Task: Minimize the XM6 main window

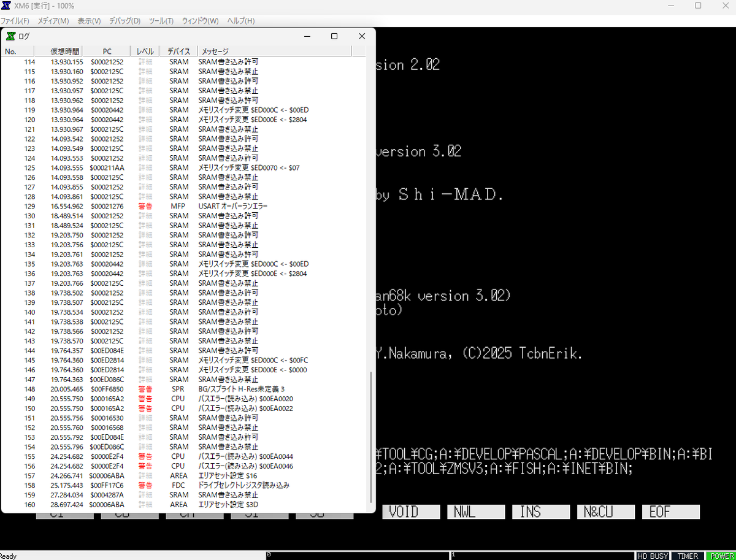Action: 670,6
